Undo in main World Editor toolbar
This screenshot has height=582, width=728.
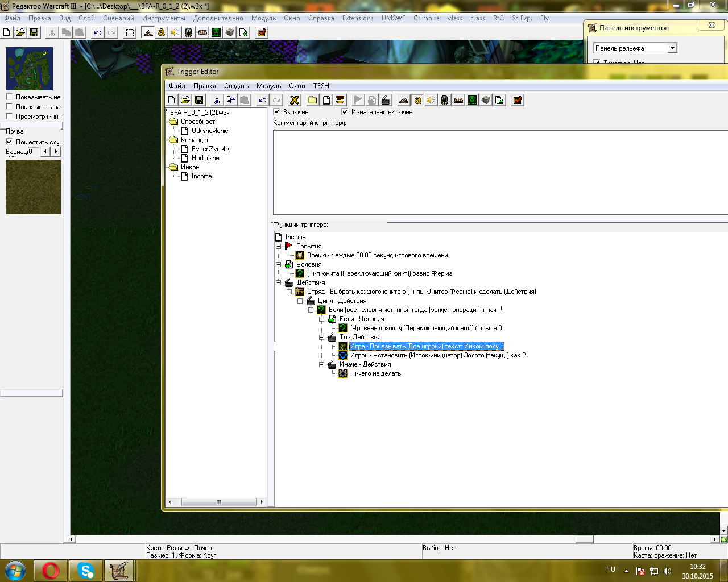(98, 32)
